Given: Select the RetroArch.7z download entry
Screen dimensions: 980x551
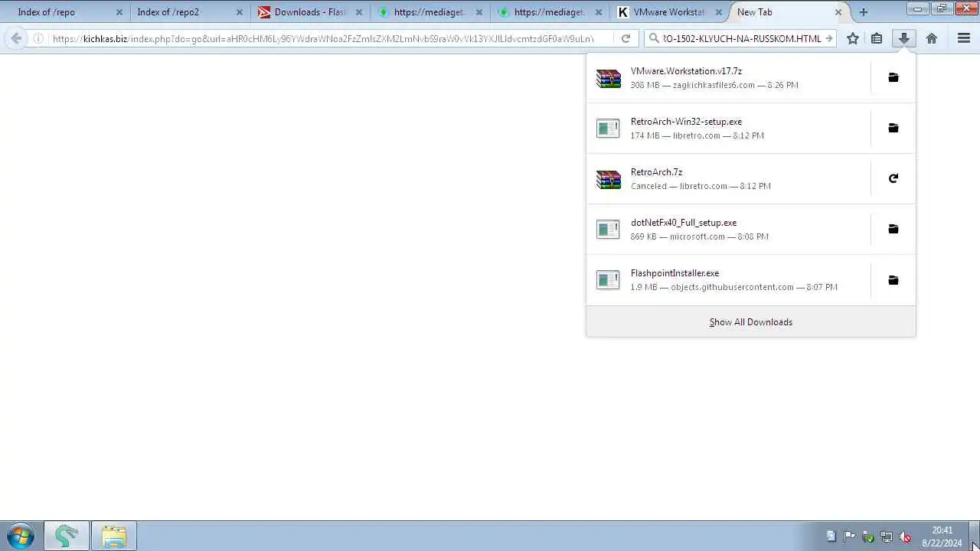Looking at the screenshot, I should click(x=728, y=178).
